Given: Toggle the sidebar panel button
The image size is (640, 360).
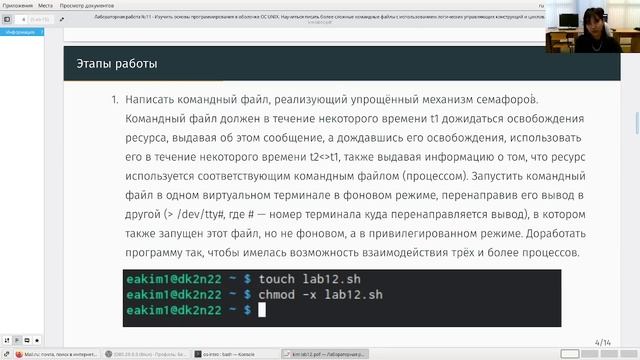Looking at the screenshot, I should coord(7,19).
